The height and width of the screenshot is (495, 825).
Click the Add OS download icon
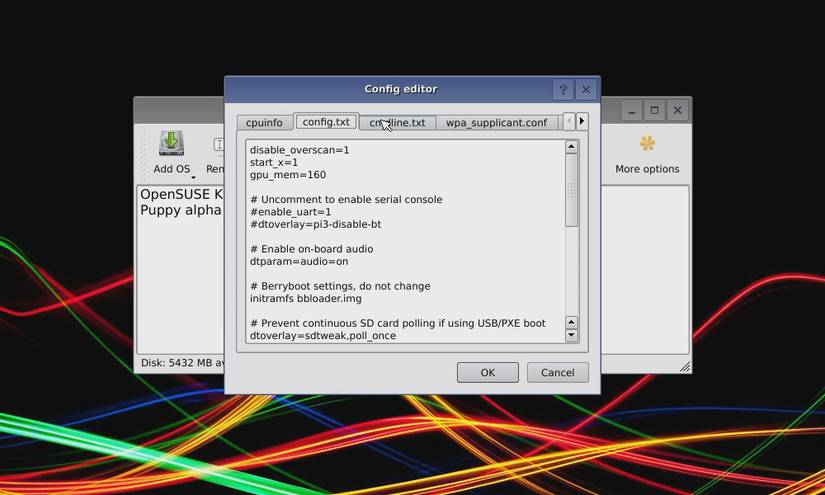(172, 143)
